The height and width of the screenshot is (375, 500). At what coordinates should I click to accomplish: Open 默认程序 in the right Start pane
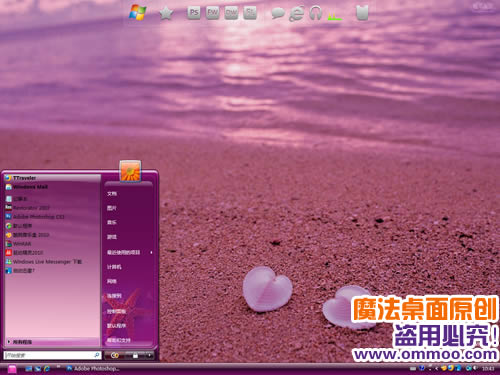(116, 326)
